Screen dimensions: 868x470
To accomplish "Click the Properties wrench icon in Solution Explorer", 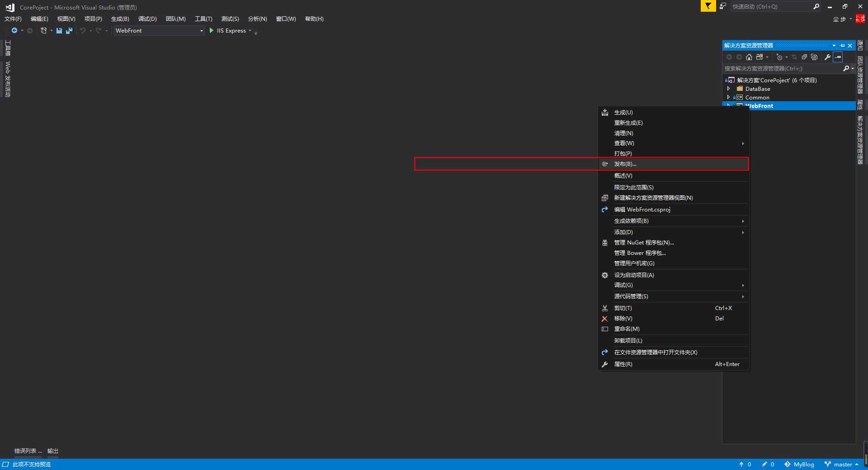I will coord(827,57).
